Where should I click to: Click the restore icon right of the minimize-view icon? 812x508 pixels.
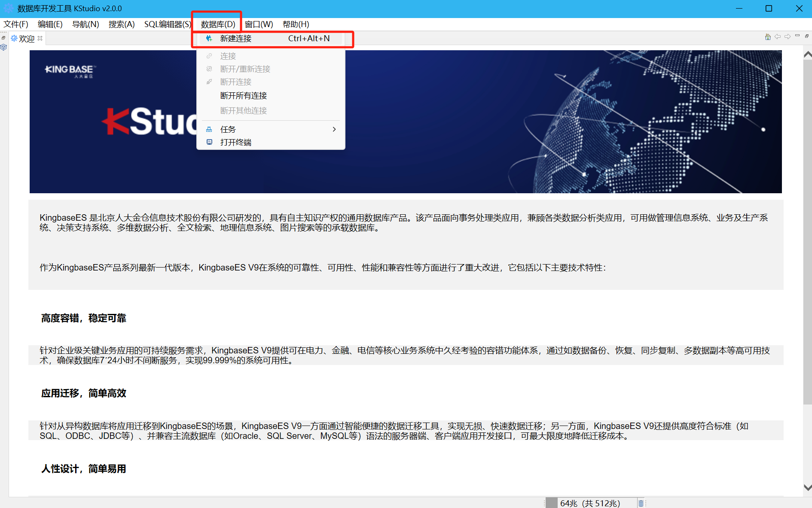807,36
